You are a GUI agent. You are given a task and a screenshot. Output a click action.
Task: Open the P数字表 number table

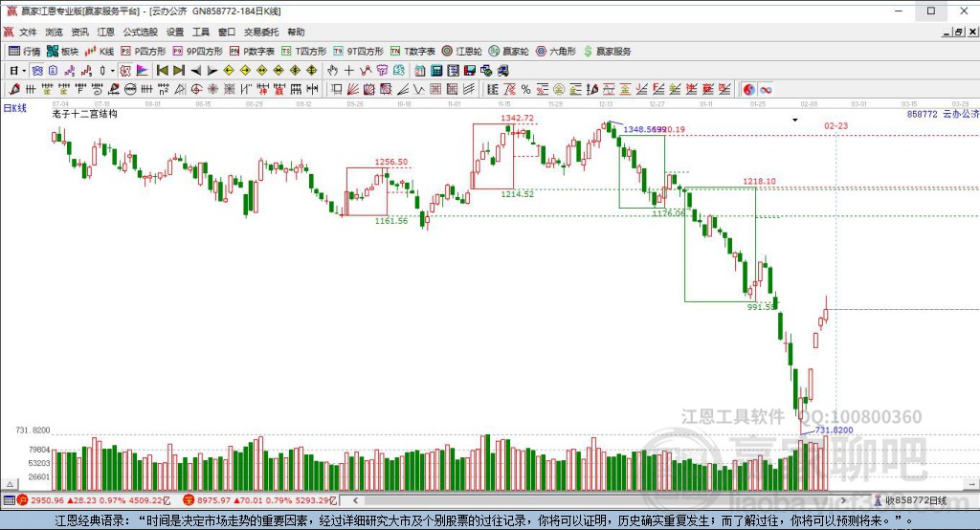click(252, 52)
